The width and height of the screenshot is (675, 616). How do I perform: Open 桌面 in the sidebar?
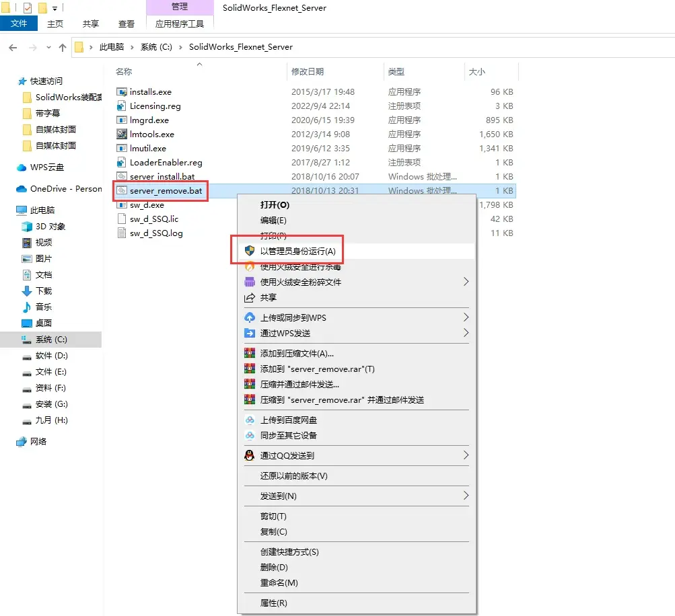(x=44, y=323)
